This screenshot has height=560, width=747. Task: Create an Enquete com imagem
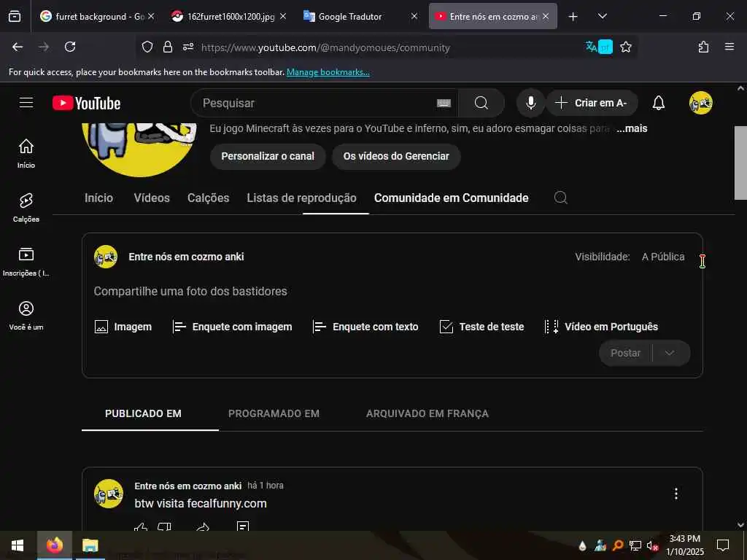click(232, 327)
